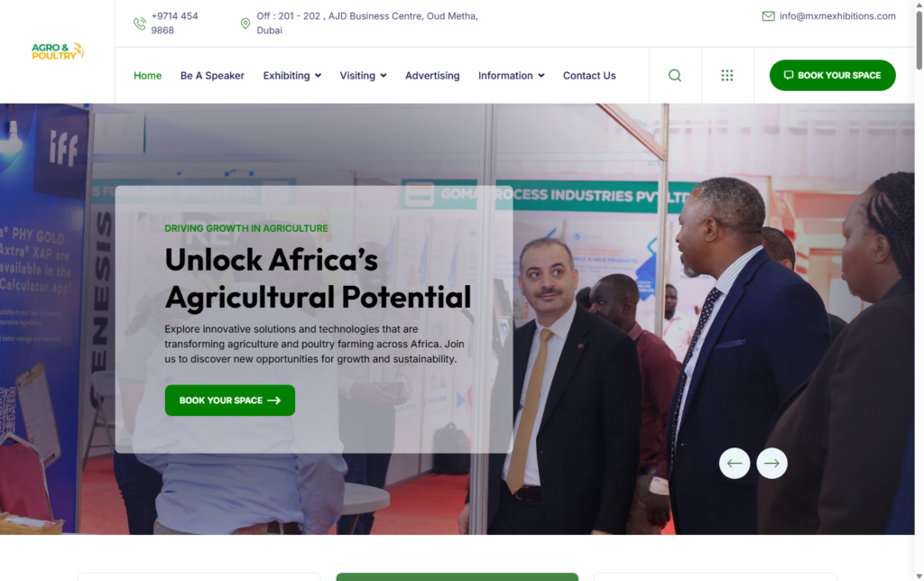Viewport: 924px width, 581px height.
Task: Click the phone icon beside number
Action: tap(140, 23)
